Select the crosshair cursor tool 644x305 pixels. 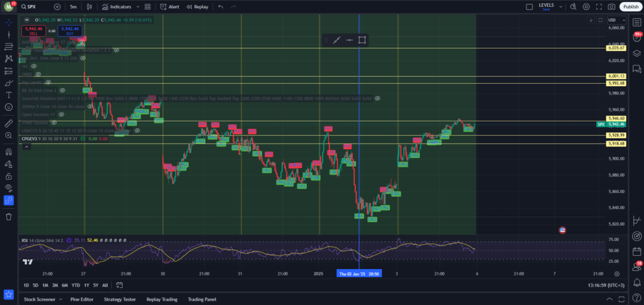click(x=9, y=22)
